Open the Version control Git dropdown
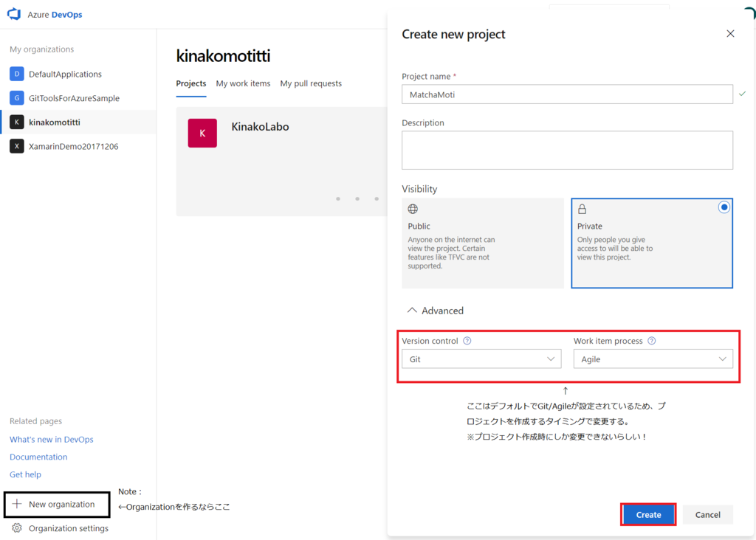 click(481, 359)
